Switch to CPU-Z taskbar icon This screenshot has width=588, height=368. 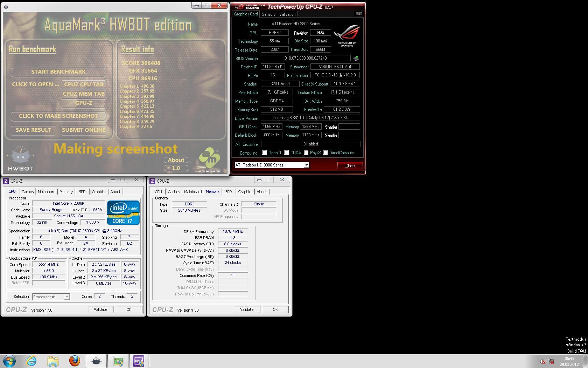click(139, 361)
